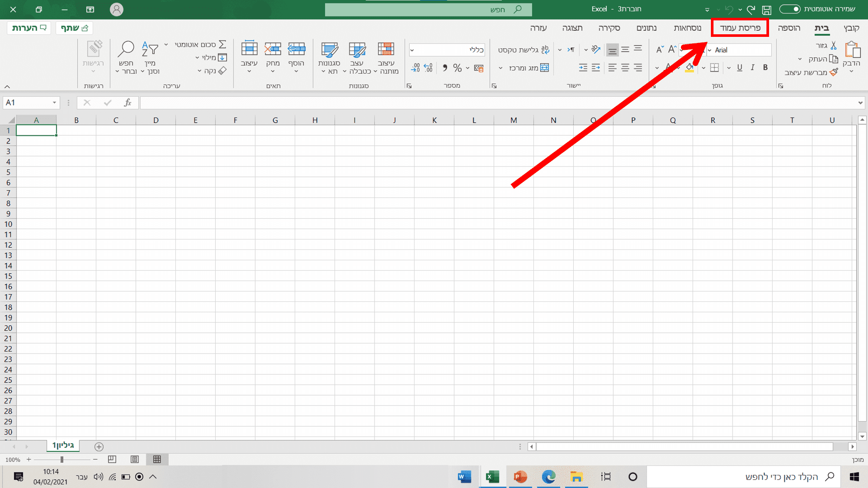Viewport: 868px width, 488px height.
Task: Toggle Bold formatting
Action: pos(765,67)
